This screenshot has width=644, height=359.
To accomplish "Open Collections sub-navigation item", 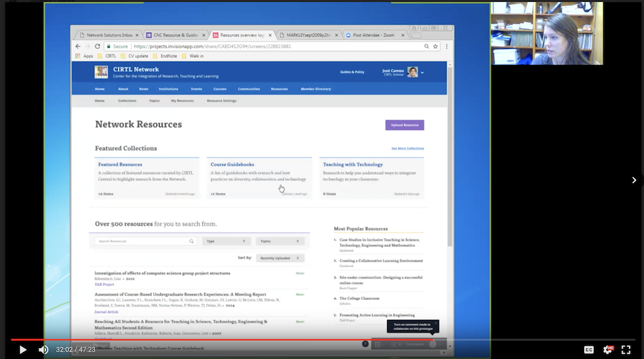I will tap(128, 101).
